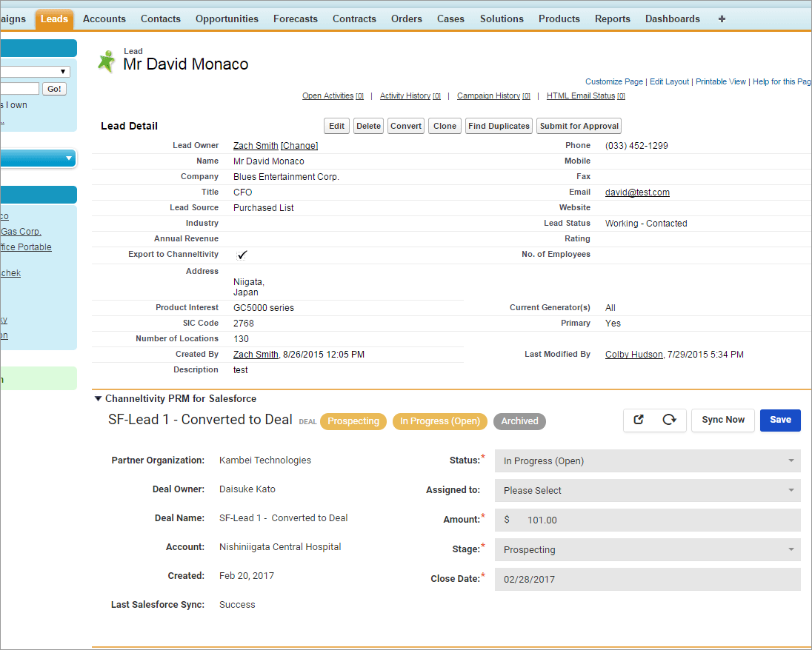Open the Assigned to dropdown
Viewport: 812px width, 650px height.
[648, 490]
